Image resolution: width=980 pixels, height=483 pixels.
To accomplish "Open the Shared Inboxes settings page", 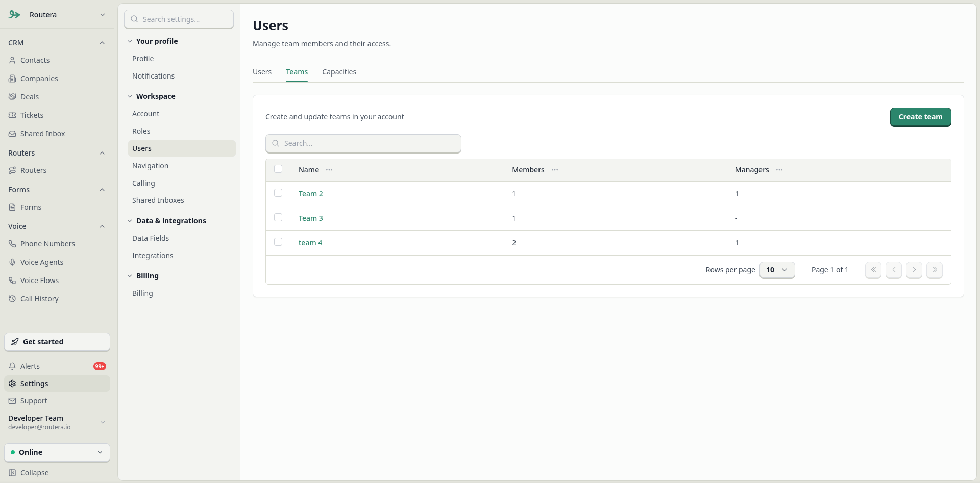I will click(x=158, y=200).
